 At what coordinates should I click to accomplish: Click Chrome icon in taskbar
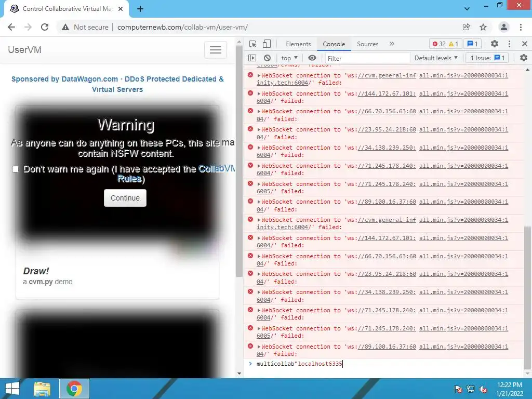tap(74, 389)
